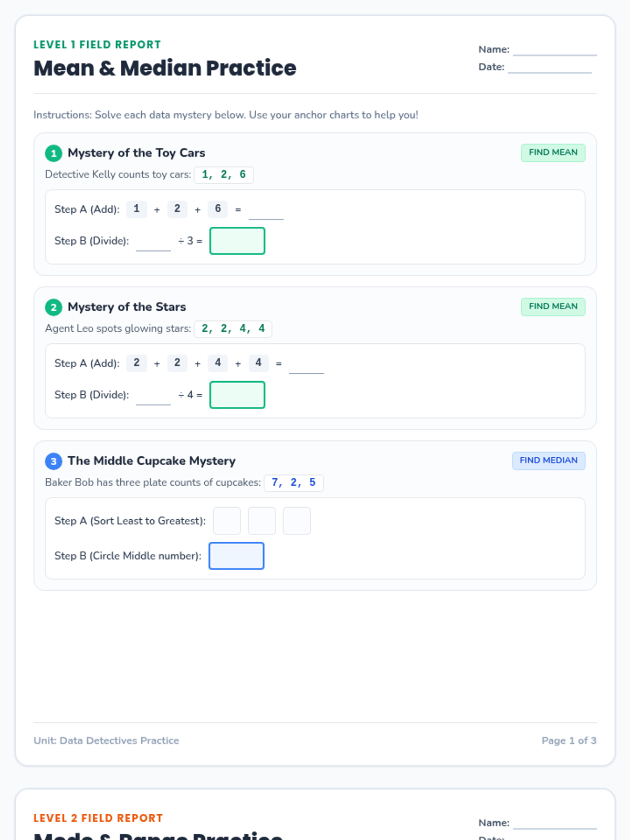Screen dimensions: 630x840
Task: Click the green number 2 badge
Action: [x=54, y=307]
